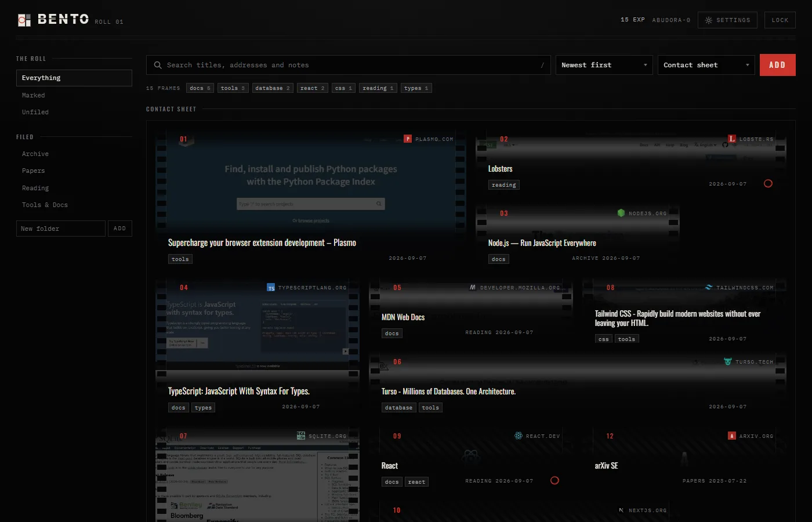
Task: Open the arXiv SE bookmark title
Action: pos(607,466)
